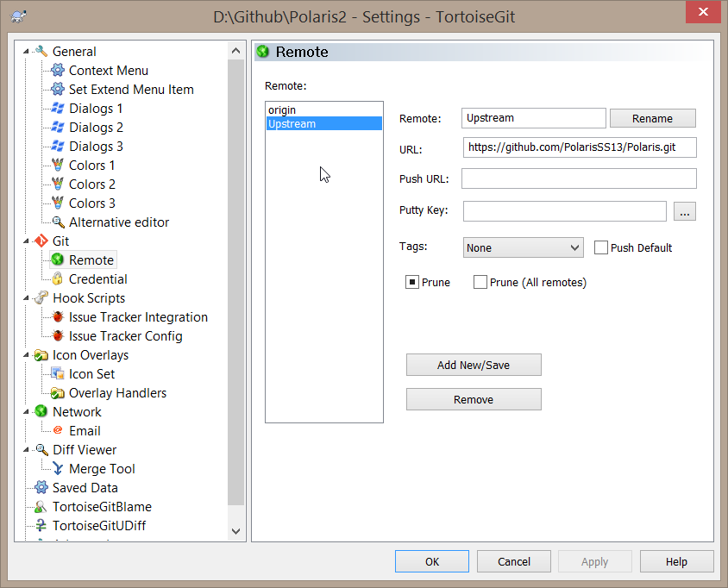Click the Remove button
728x588 pixels.
(x=474, y=399)
